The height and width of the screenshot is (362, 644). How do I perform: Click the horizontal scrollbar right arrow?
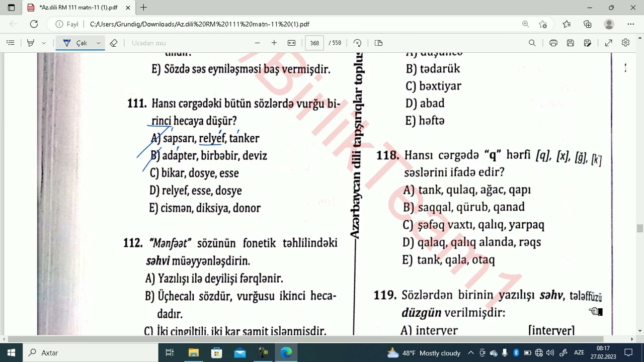632,339
